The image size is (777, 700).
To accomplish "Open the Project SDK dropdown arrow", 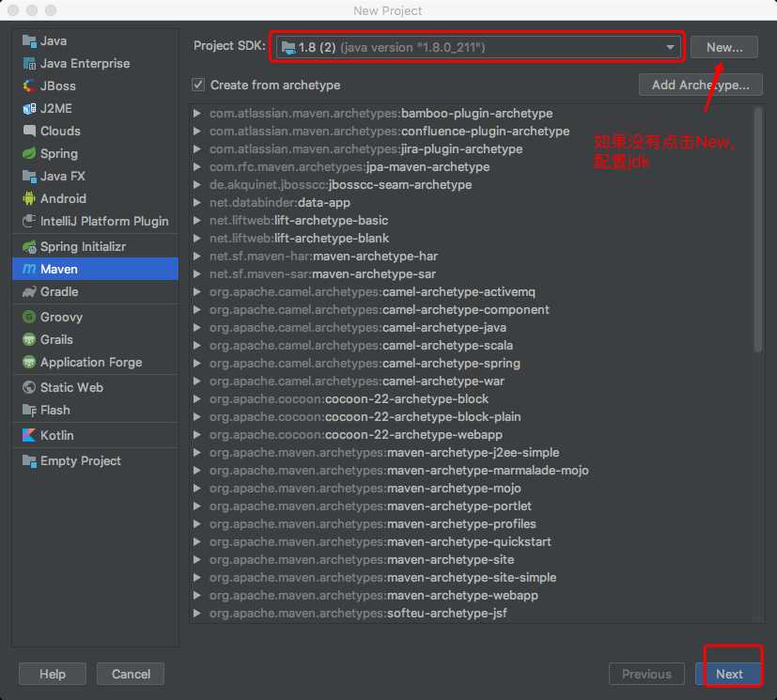I will click(x=670, y=48).
